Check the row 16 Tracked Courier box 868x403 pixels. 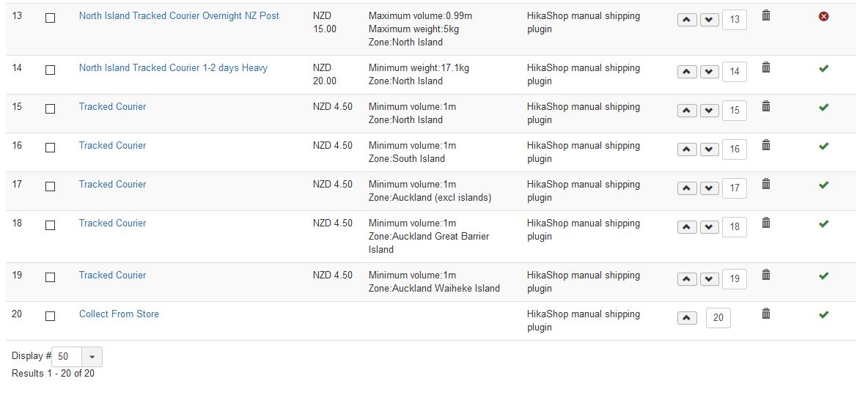coord(51,148)
